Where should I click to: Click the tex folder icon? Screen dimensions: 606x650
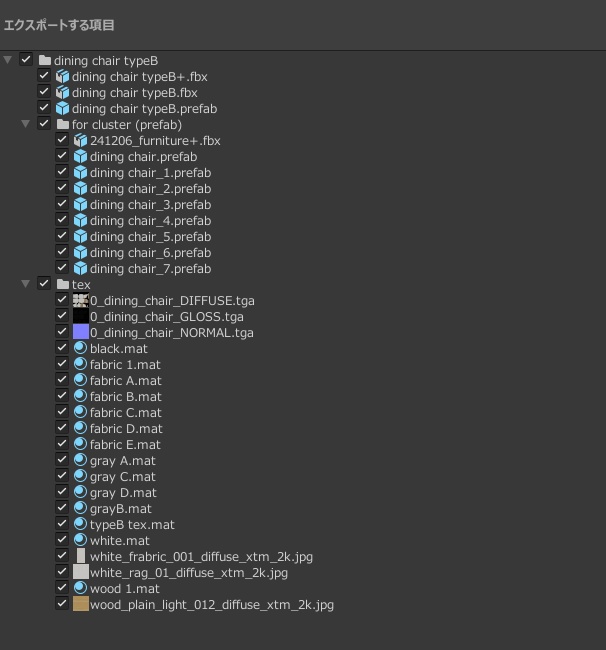pos(63,284)
